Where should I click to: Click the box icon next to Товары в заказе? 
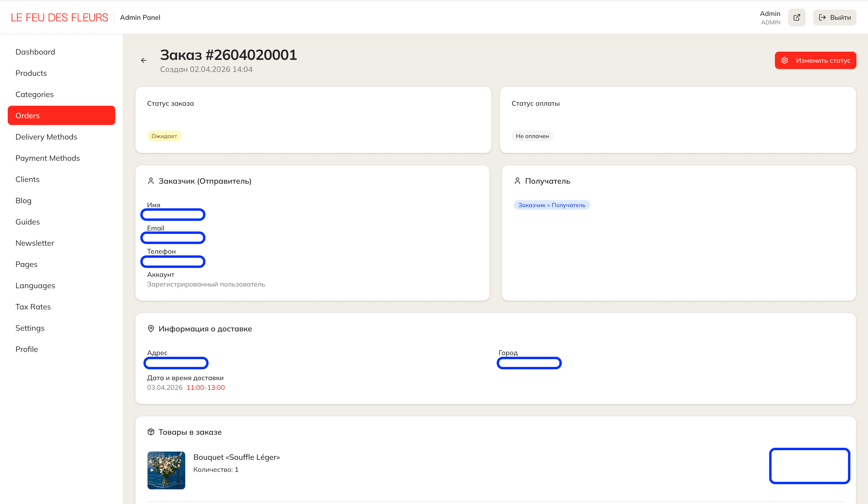click(151, 432)
